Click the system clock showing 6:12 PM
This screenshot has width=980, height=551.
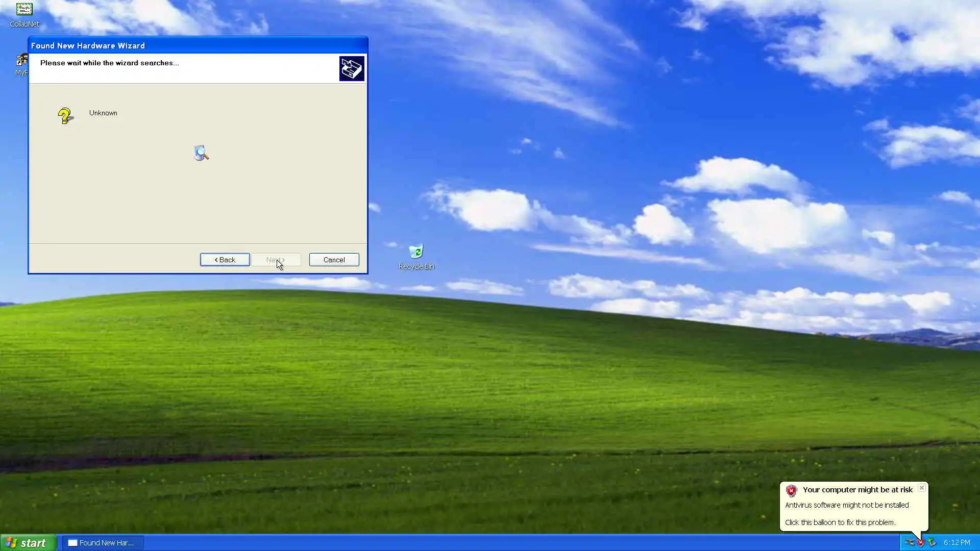[x=957, y=543]
